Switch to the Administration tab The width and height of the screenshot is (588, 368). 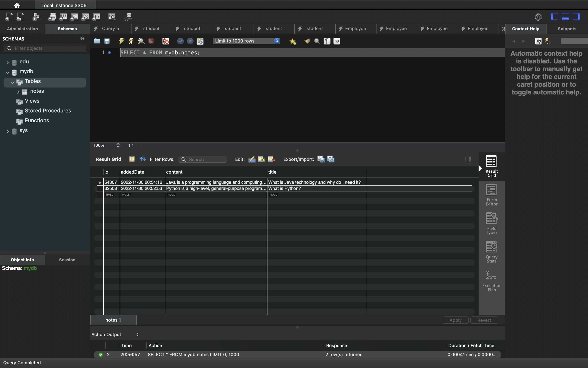[22, 29]
